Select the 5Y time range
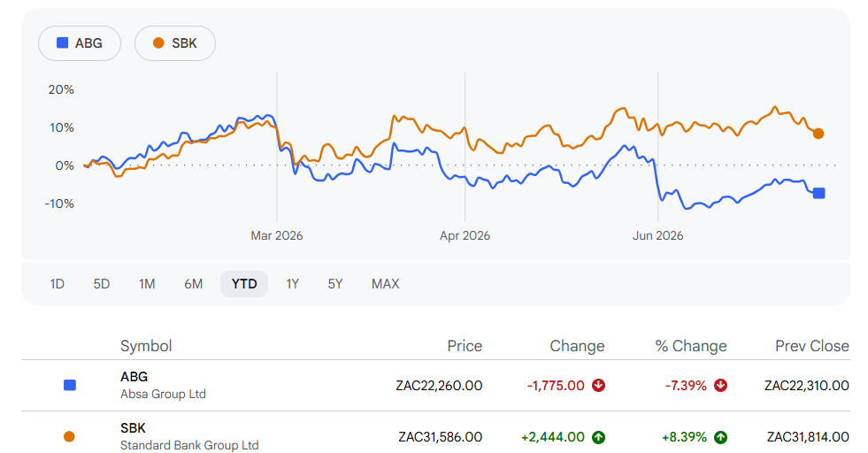The image size is (868, 453). point(335,284)
